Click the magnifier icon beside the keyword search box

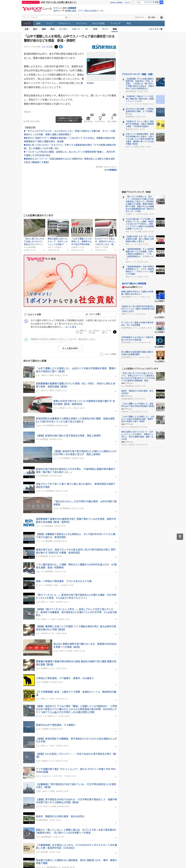pos(66,17)
